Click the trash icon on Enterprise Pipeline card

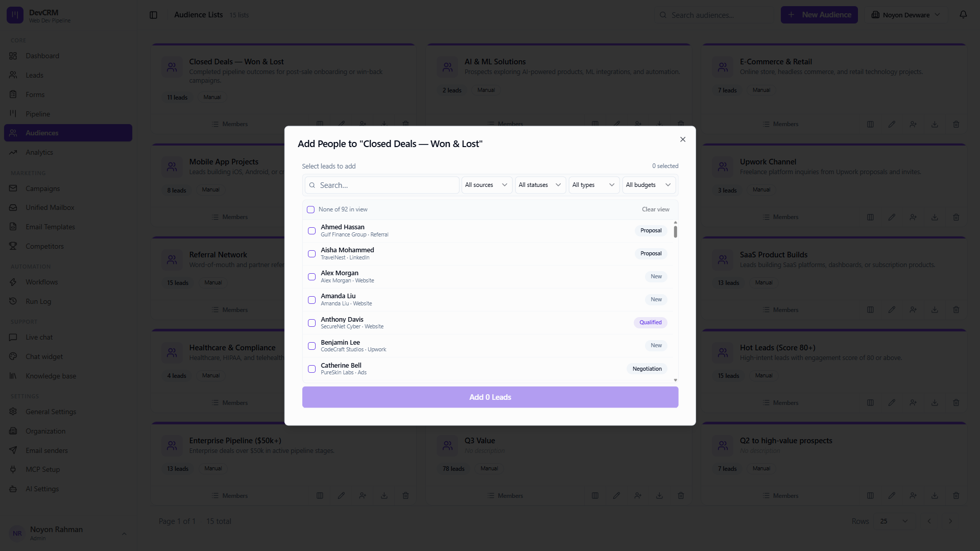coord(405,496)
